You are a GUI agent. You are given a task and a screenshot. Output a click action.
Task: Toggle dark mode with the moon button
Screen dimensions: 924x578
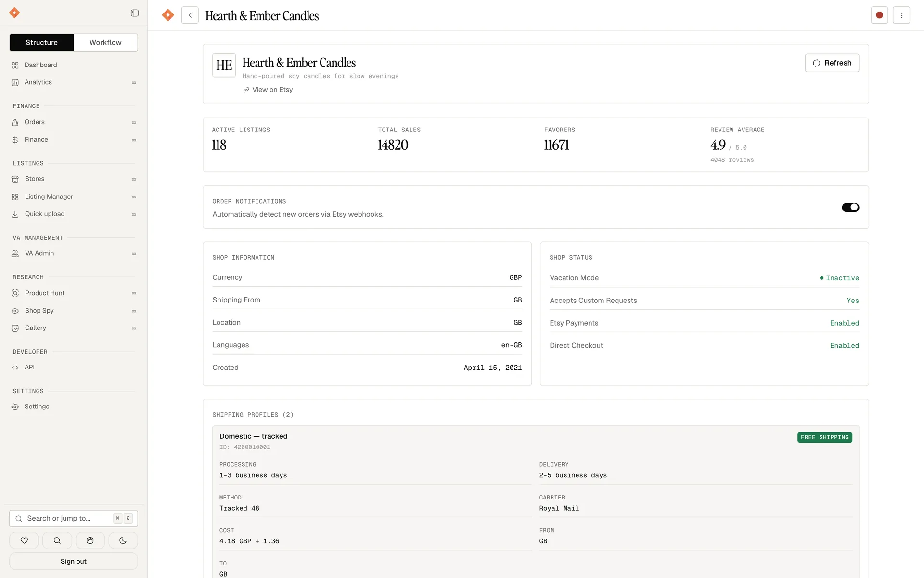click(x=123, y=540)
